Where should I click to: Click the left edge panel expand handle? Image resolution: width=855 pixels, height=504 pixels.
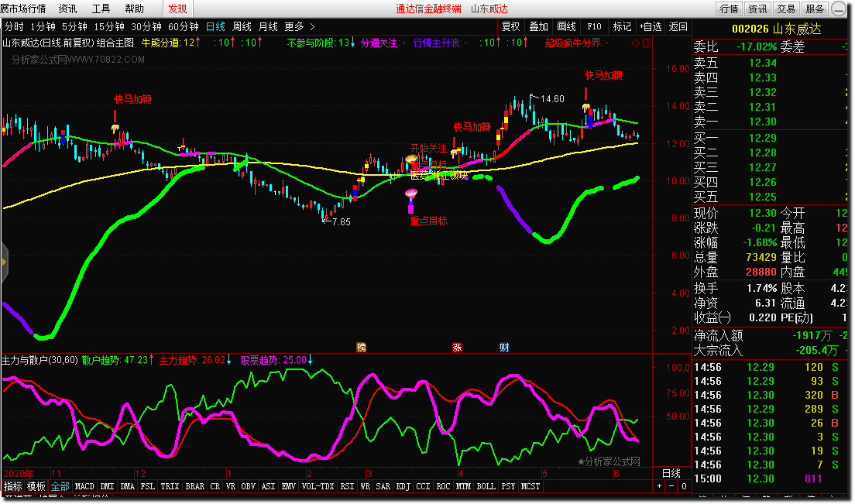coord(5,262)
